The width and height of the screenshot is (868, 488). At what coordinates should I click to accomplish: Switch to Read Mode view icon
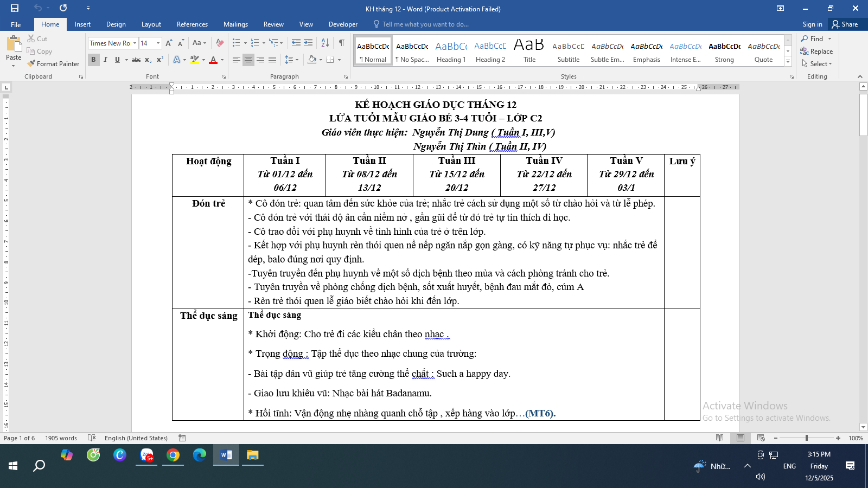click(x=720, y=438)
